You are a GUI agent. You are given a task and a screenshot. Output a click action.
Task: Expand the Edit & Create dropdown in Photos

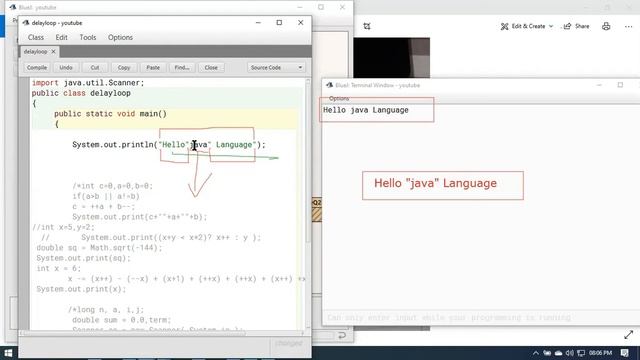click(527, 26)
